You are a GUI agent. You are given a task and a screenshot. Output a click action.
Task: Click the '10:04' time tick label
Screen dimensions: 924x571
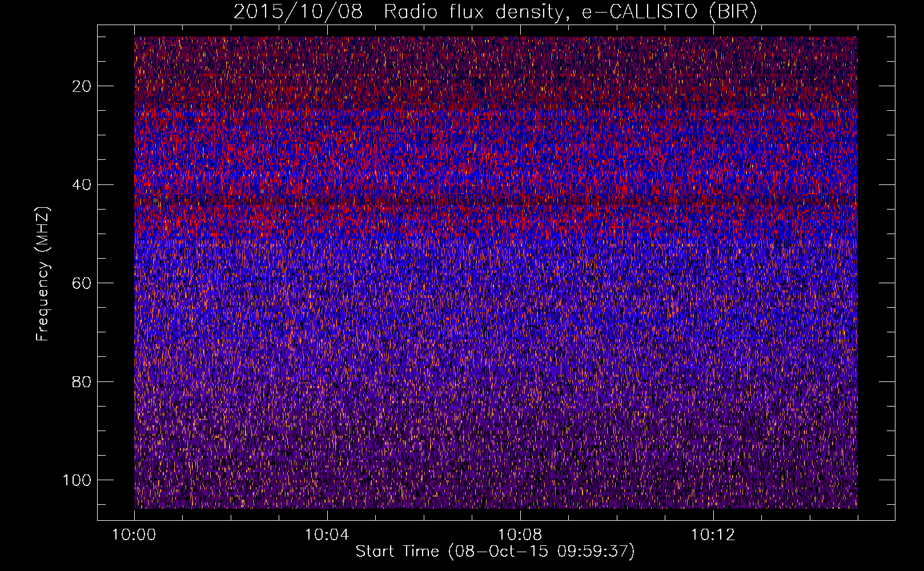(327, 535)
